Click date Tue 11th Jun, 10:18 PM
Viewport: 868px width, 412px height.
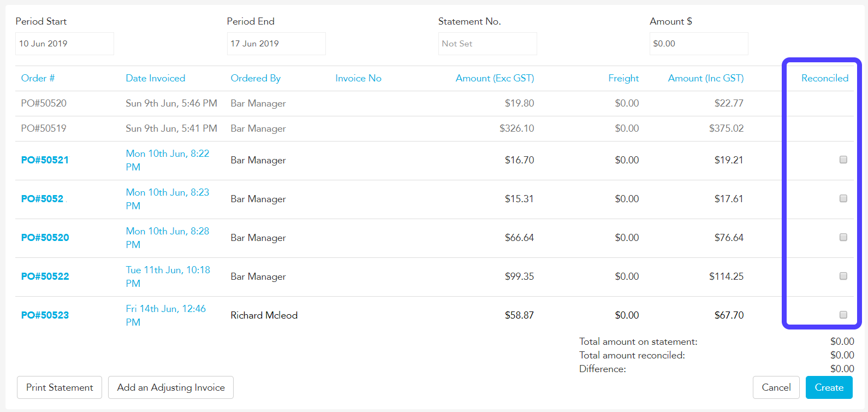click(168, 276)
